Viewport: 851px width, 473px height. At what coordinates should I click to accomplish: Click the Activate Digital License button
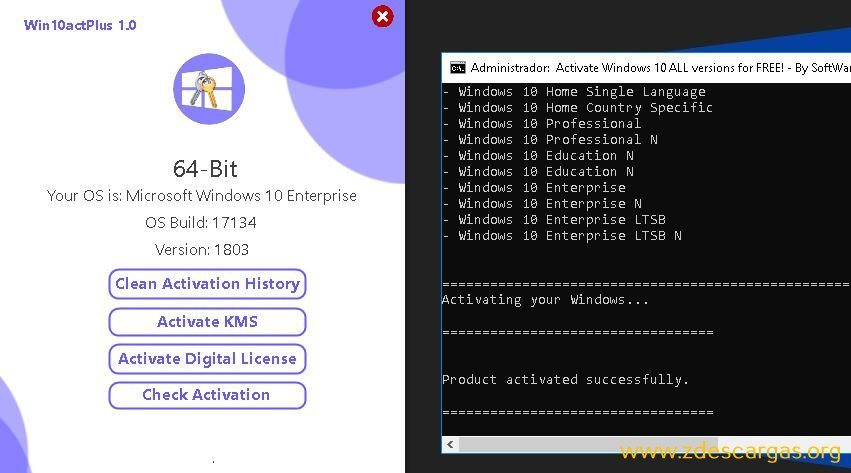pos(207,359)
